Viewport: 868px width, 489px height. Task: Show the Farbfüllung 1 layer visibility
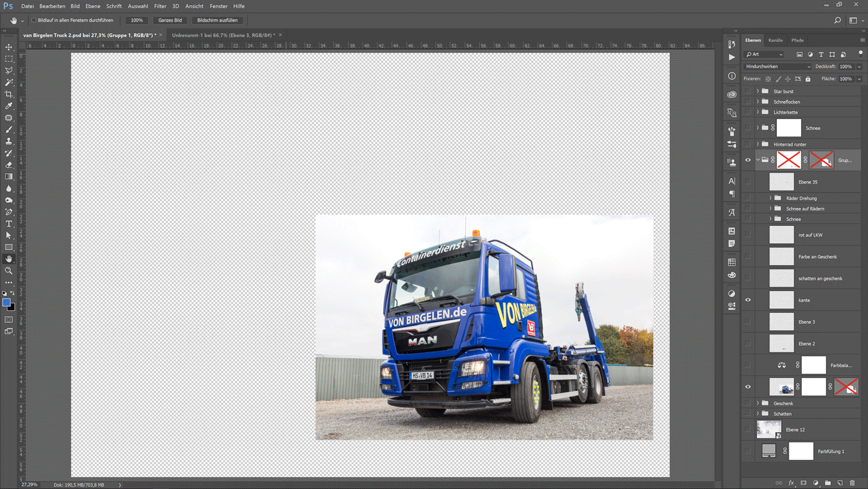748,451
